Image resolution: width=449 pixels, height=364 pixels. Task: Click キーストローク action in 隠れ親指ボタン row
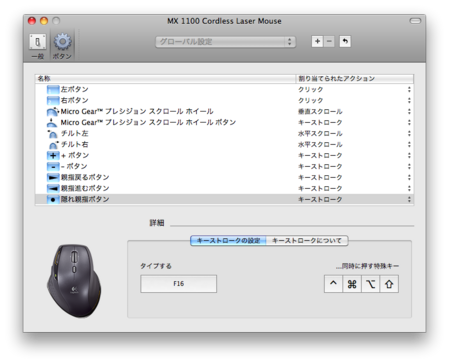pyautogui.click(x=320, y=199)
